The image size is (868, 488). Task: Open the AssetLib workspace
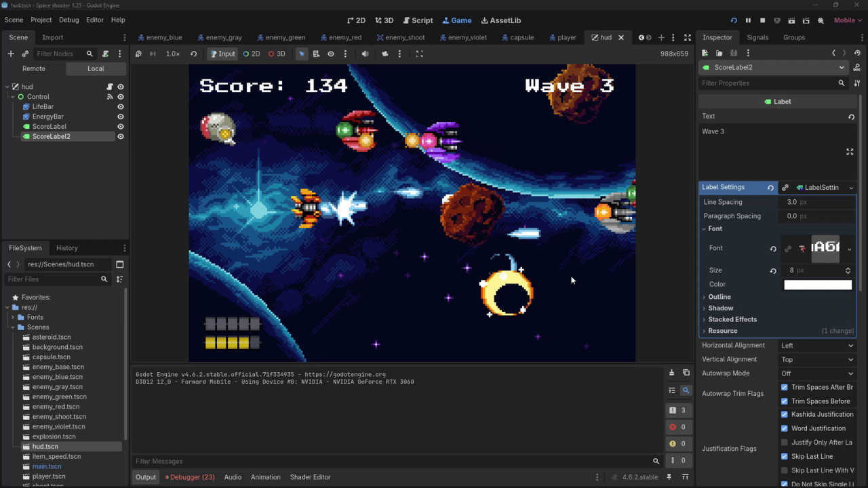[501, 20]
